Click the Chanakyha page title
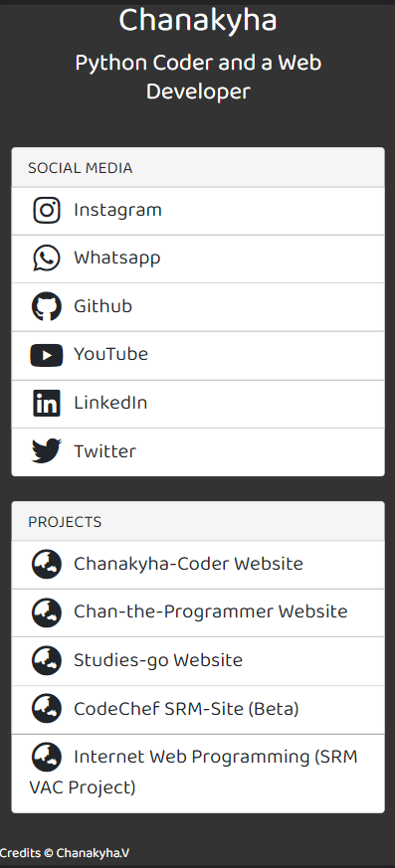Screen dimensions: 395x868 click(x=198, y=21)
